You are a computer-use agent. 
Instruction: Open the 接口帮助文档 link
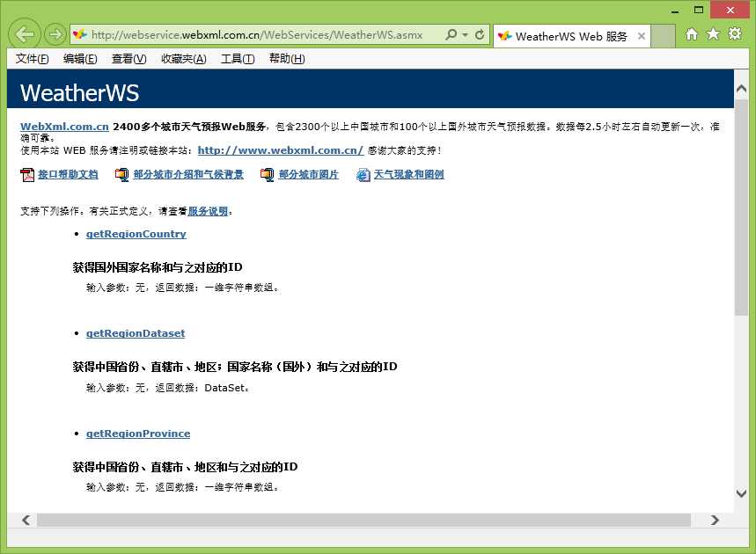[68, 174]
